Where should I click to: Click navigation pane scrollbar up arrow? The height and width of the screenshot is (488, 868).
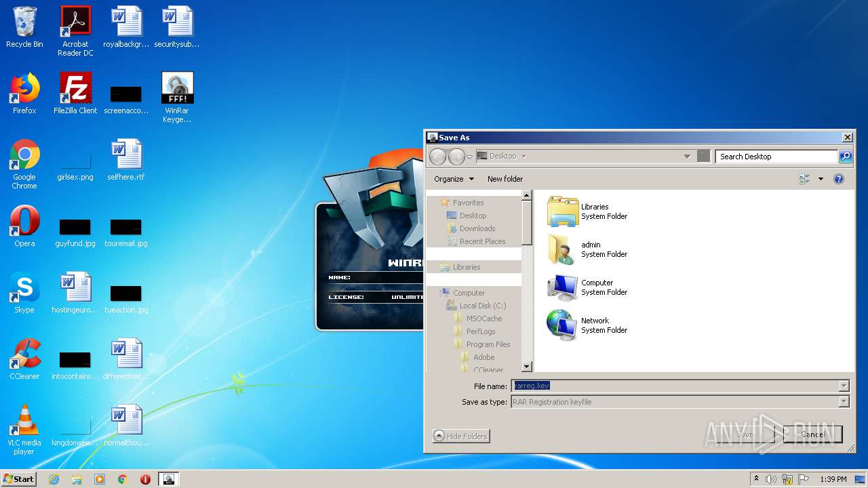527,195
